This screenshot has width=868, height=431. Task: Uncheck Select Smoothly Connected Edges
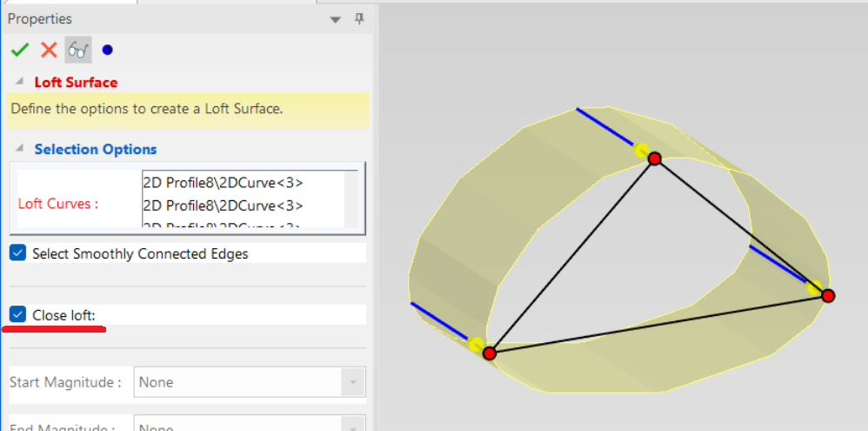(x=17, y=253)
